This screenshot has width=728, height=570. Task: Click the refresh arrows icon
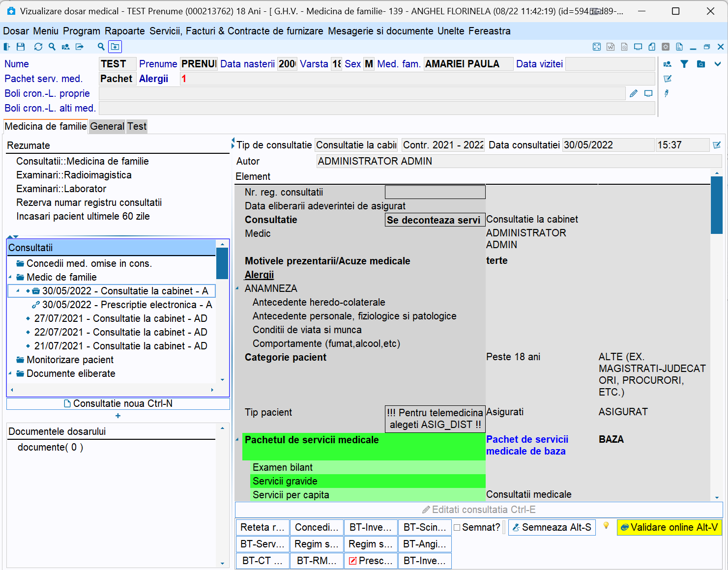tap(38, 47)
